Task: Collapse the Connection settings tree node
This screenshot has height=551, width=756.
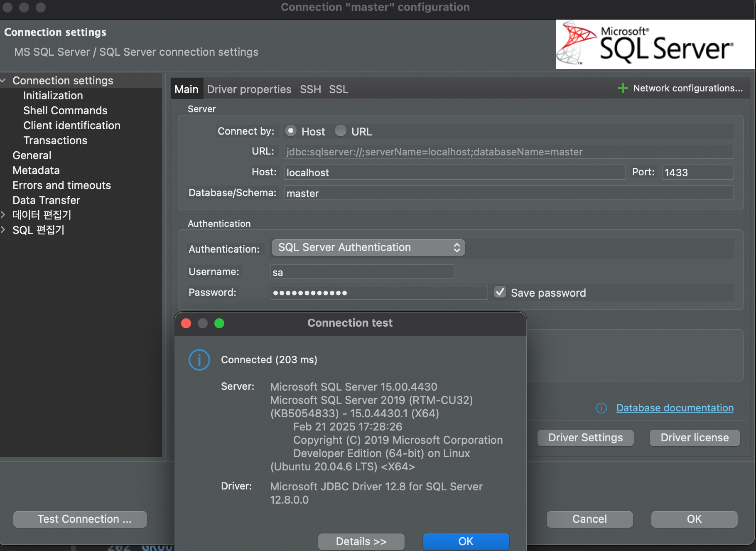Action: click(x=3, y=81)
